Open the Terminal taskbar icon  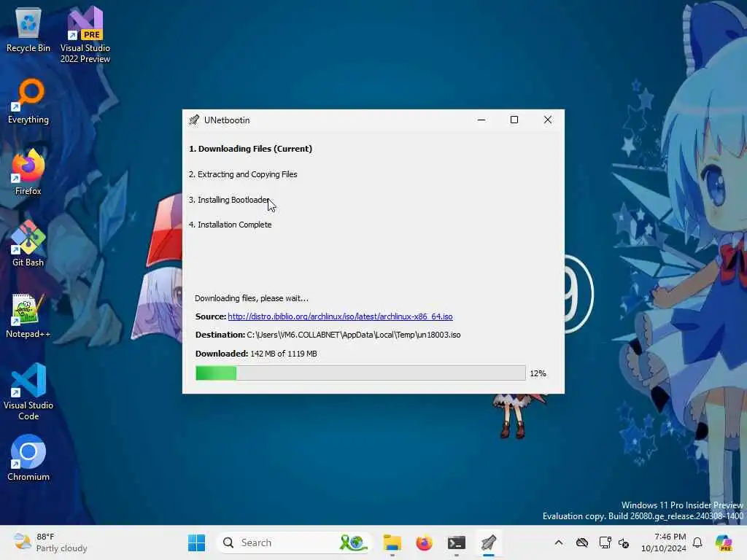coord(457,542)
